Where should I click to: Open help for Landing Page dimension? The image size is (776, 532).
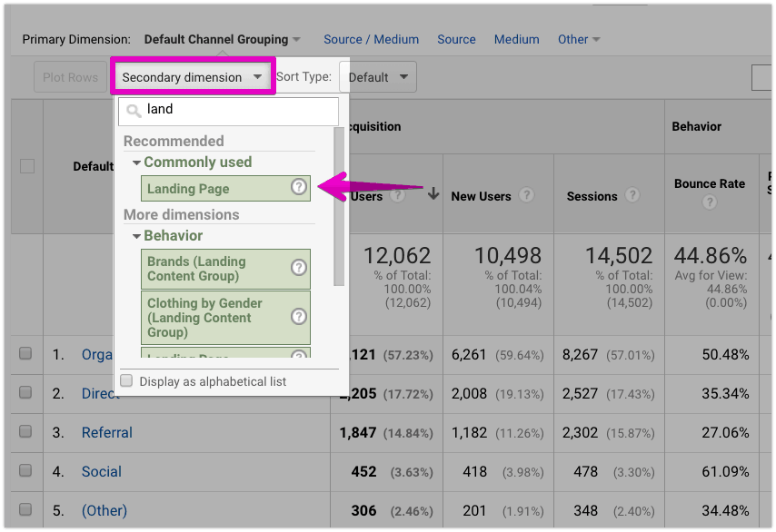298,187
